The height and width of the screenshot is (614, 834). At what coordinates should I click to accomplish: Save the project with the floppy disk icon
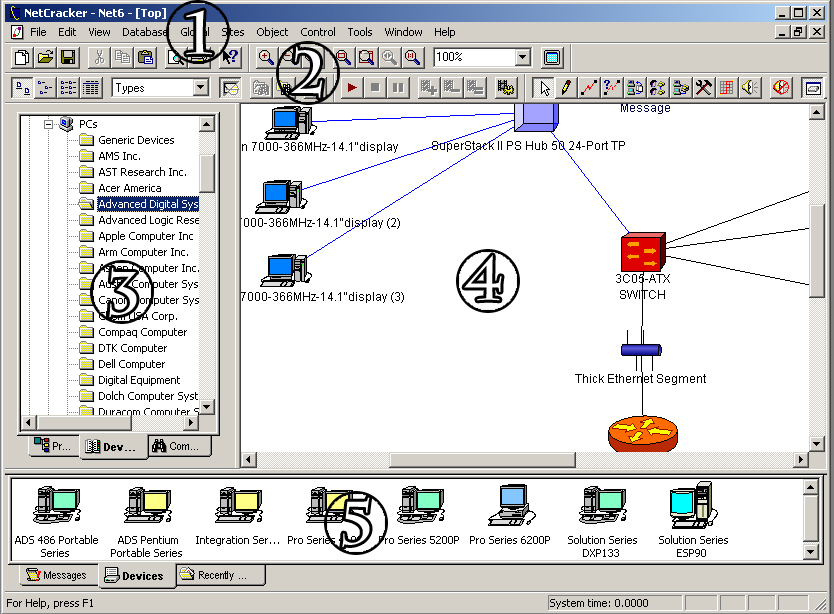pyautogui.click(x=68, y=57)
